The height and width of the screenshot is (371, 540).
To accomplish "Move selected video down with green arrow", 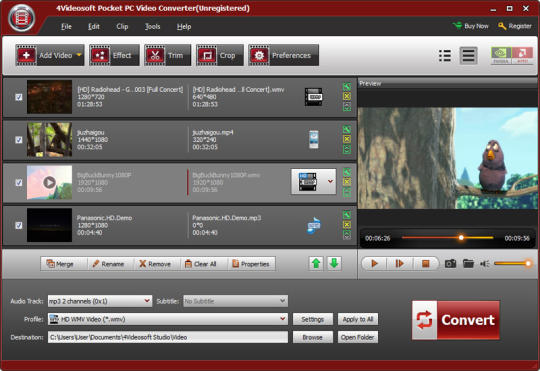I will pos(334,264).
